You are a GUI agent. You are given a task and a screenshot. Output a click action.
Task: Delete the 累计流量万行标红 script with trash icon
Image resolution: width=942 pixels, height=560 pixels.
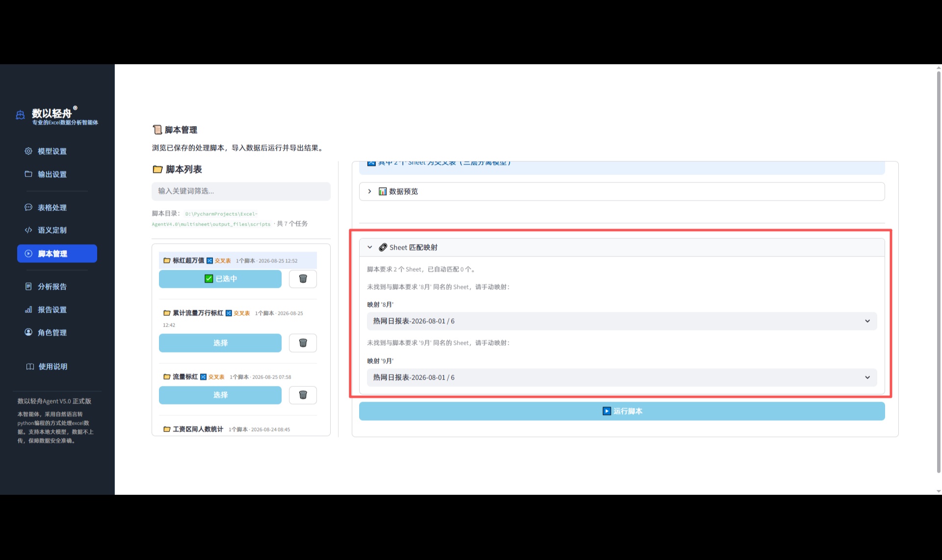[x=303, y=343]
